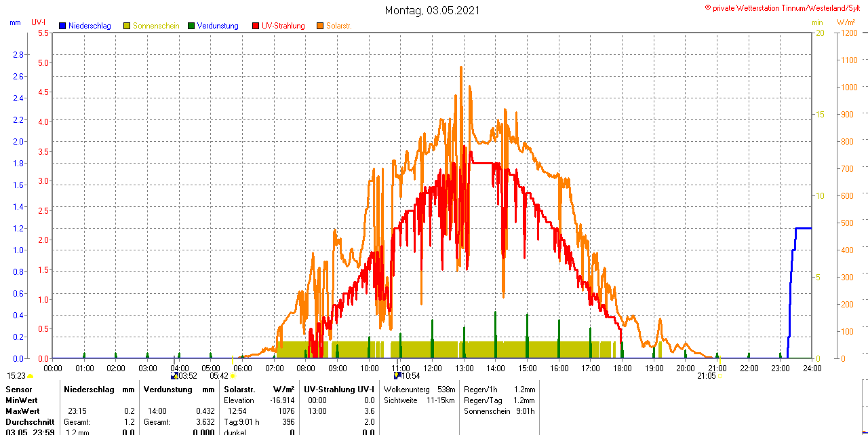Screen dimensions: 868x435
Task: Click the moon icon beside 10:54
Action: tap(397, 375)
